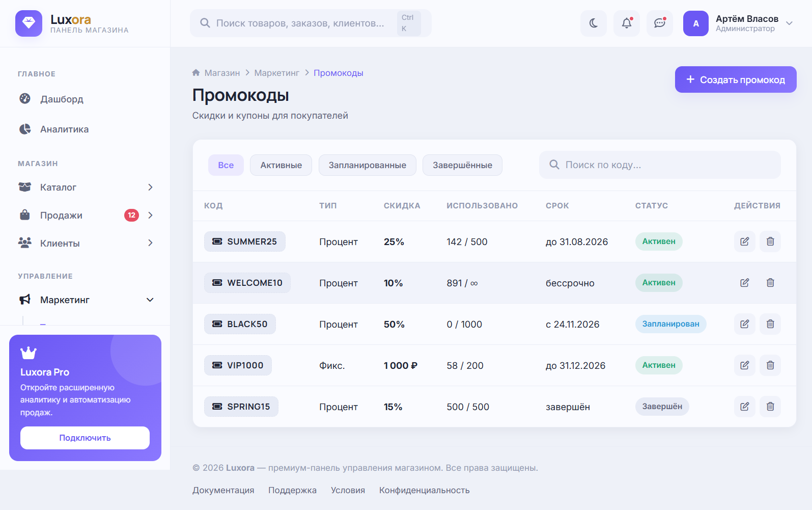This screenshot has height=510, width=812.
Task: Expand the Каталог chevron
Action: [150, 187]
